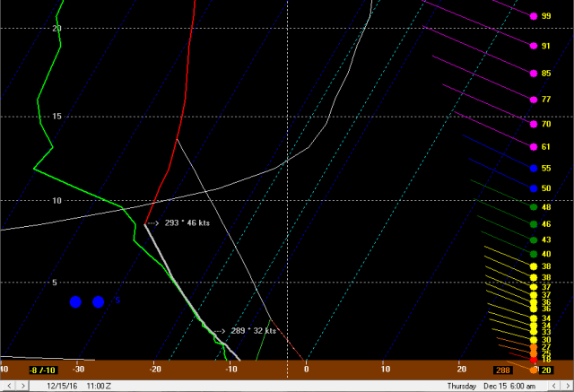574x392 pixels.
Task: Click the orange 288 wind direction box
Action: click(x=502, y=370)
